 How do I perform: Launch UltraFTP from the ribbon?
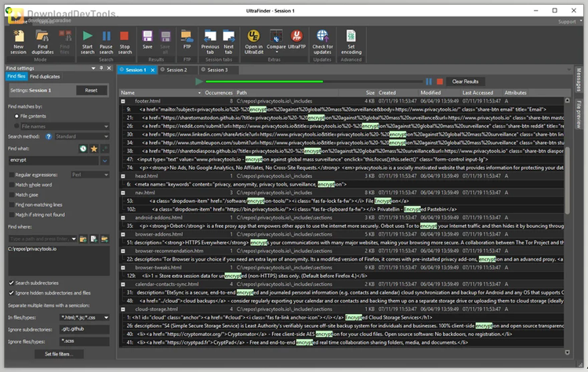pos(296,39)
